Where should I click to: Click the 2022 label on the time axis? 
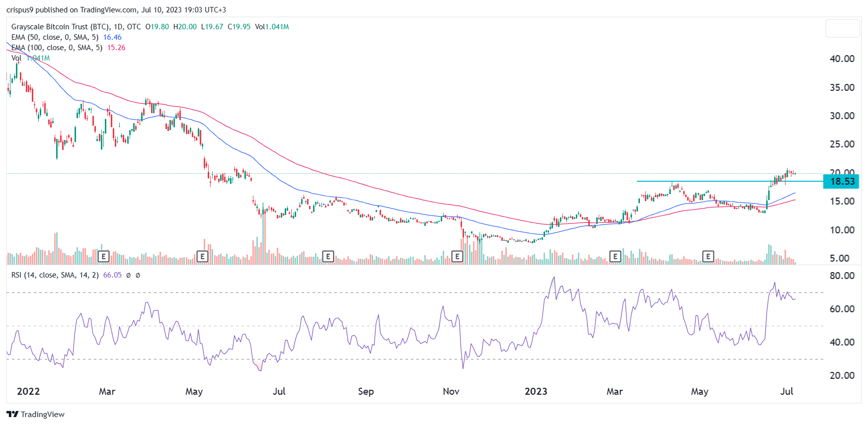pos(28,391)
